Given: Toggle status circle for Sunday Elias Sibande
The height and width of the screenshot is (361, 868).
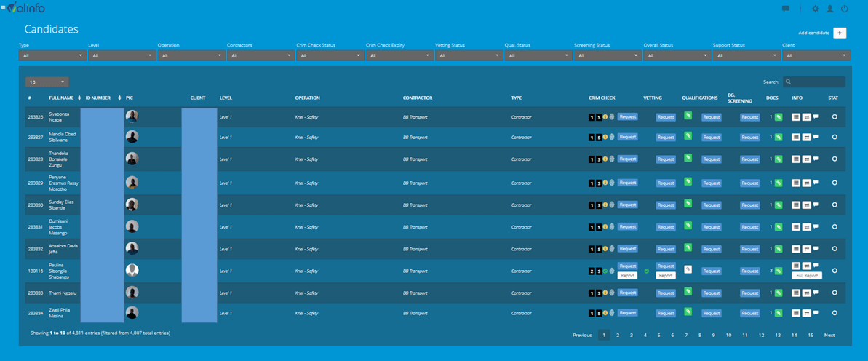Looking at the screenshot, I should click(835, 205).
